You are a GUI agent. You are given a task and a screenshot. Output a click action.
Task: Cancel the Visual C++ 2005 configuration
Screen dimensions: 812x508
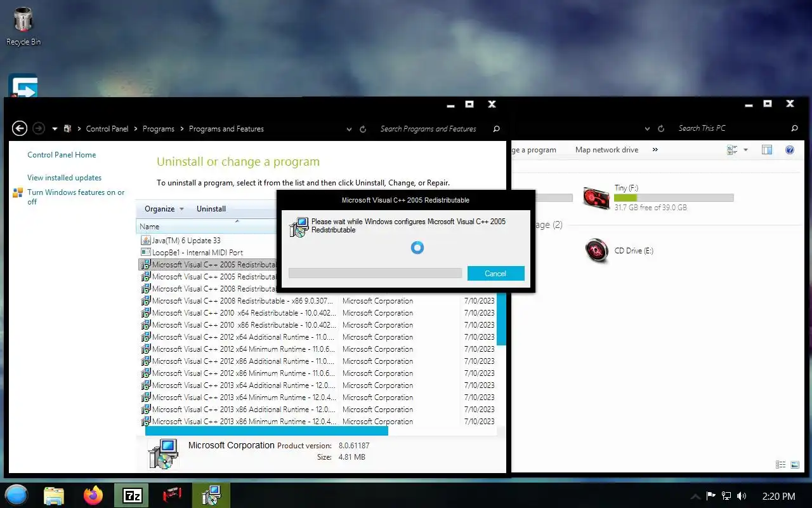coord(495,273)
